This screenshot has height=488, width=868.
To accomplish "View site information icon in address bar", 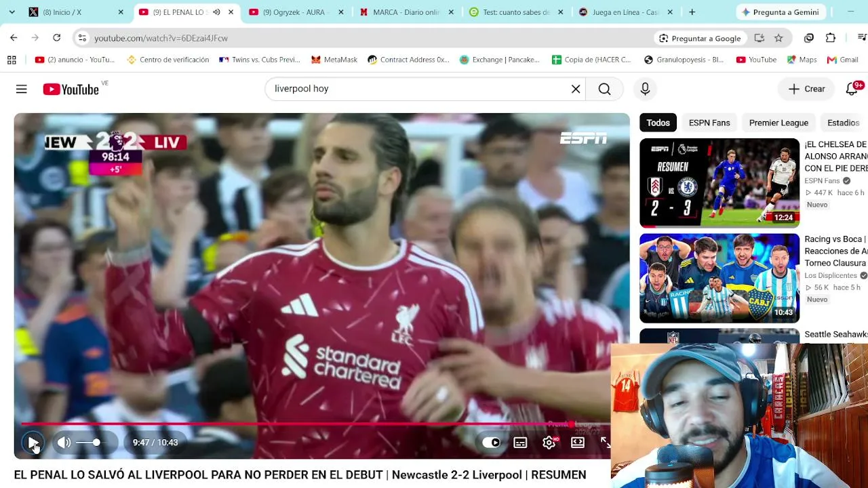I will coord(82,38).
